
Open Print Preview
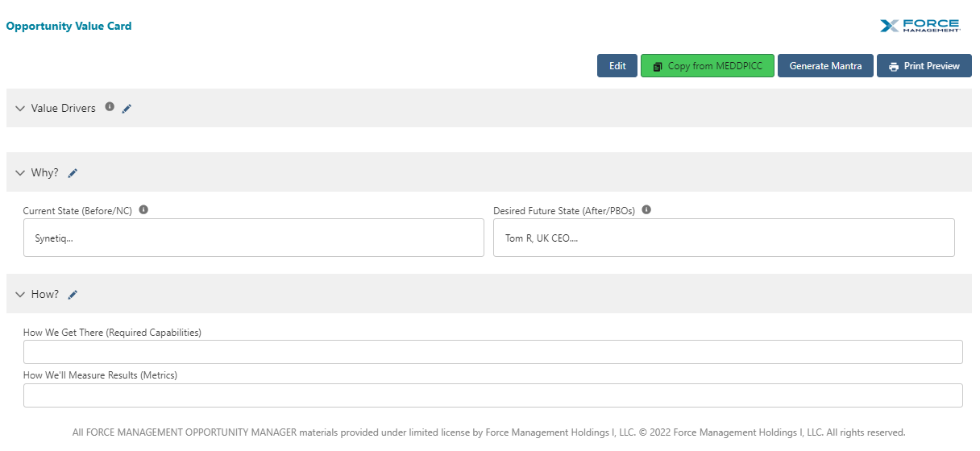pyautogui.click(x=924, y=66)
